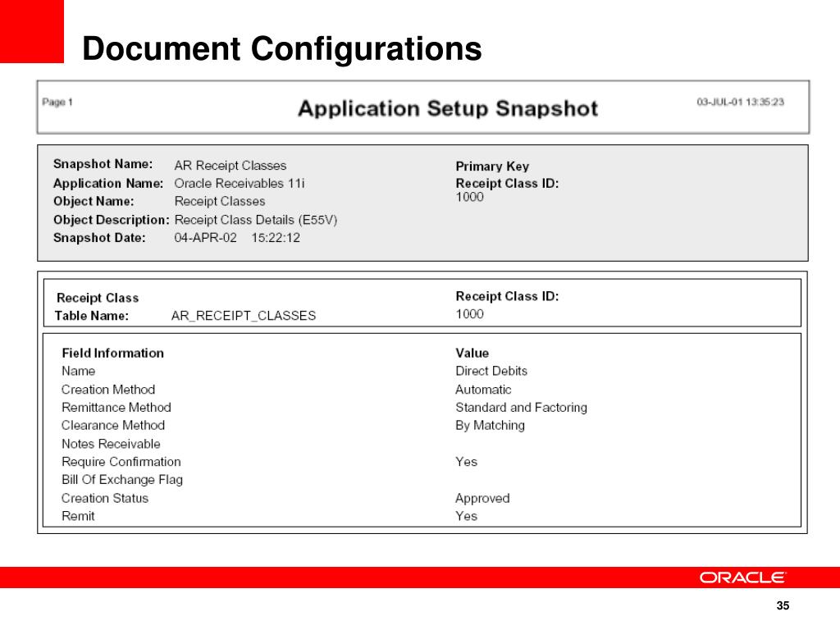840x630 pixels.
Task: Click the 'Application Setup Snapshot' heading
Action: [448, 108]
